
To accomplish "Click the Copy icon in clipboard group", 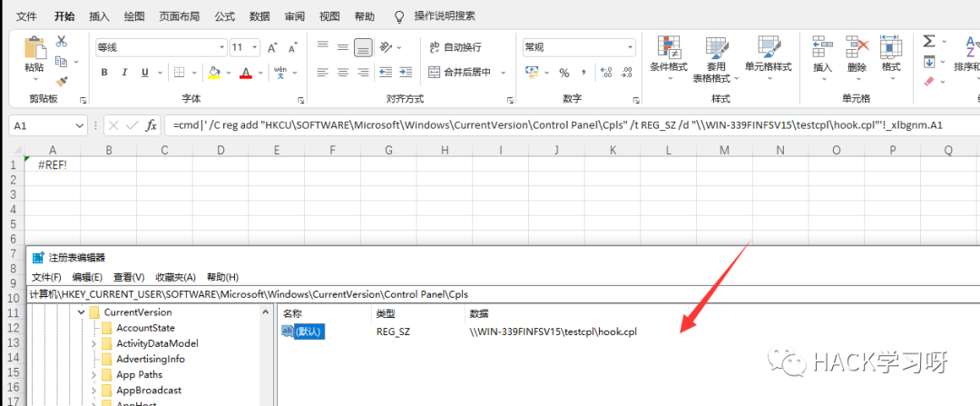I will (x=62, y=61).
